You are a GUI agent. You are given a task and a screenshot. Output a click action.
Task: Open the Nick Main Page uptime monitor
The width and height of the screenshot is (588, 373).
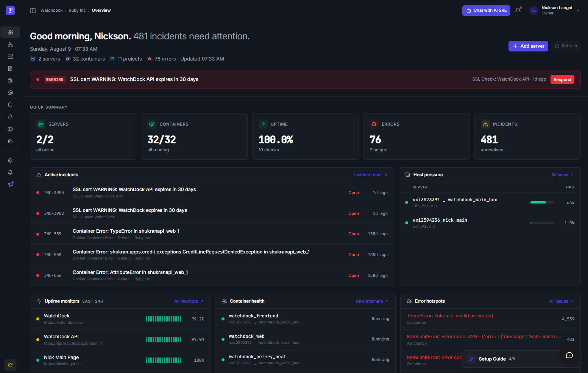[120, 360]
